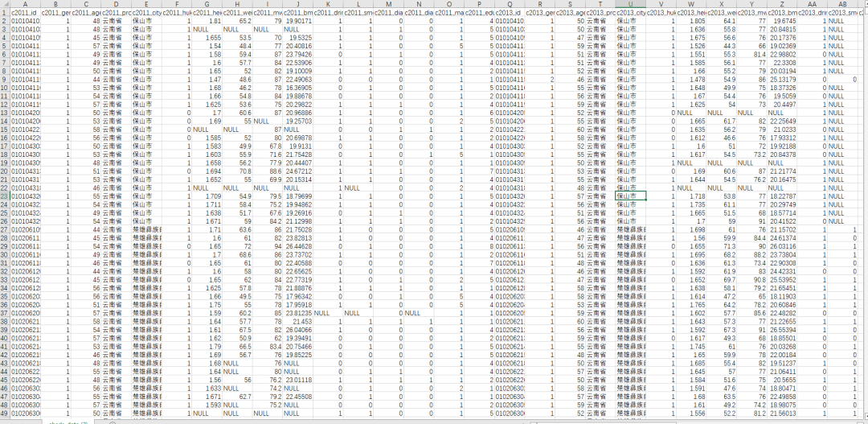This screenshot has width=868, height=424.
Task: Click cell with value 26.44628
Action: (298, 246)
